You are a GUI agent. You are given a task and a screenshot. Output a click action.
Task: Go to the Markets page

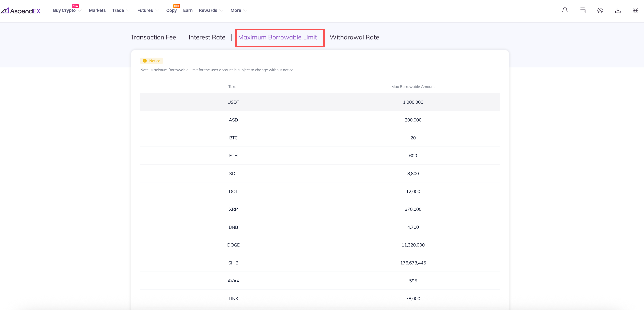pos(97,10)
